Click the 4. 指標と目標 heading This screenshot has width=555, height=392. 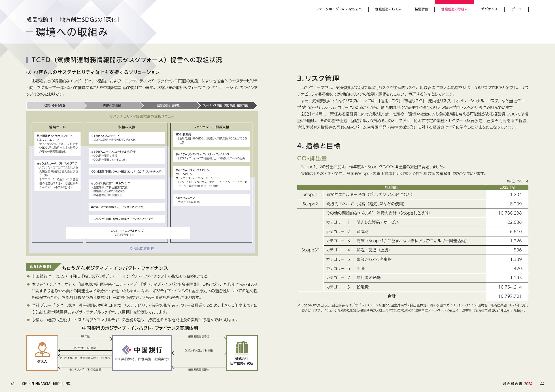319,146
